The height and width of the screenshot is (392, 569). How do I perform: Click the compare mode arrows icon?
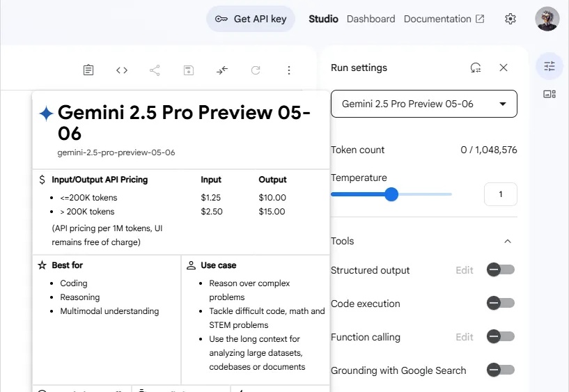222,70
